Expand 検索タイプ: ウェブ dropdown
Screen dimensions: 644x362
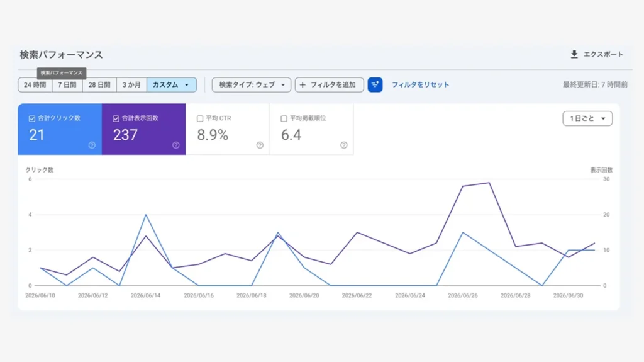(252, 85)
